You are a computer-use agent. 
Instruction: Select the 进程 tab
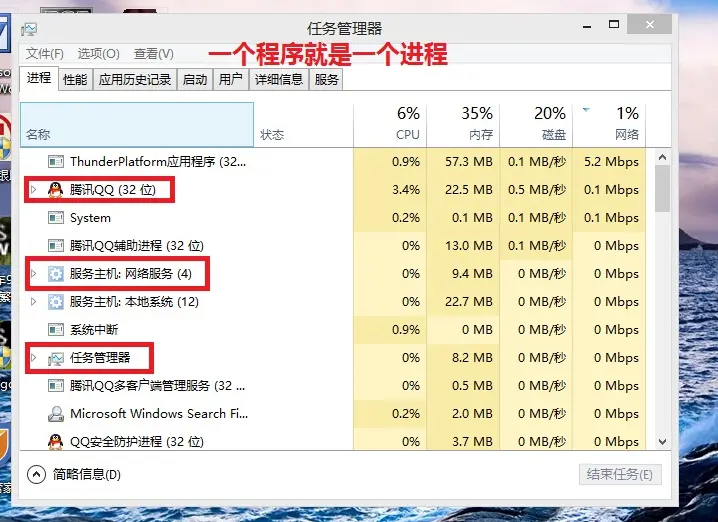(x=39, y=78)
